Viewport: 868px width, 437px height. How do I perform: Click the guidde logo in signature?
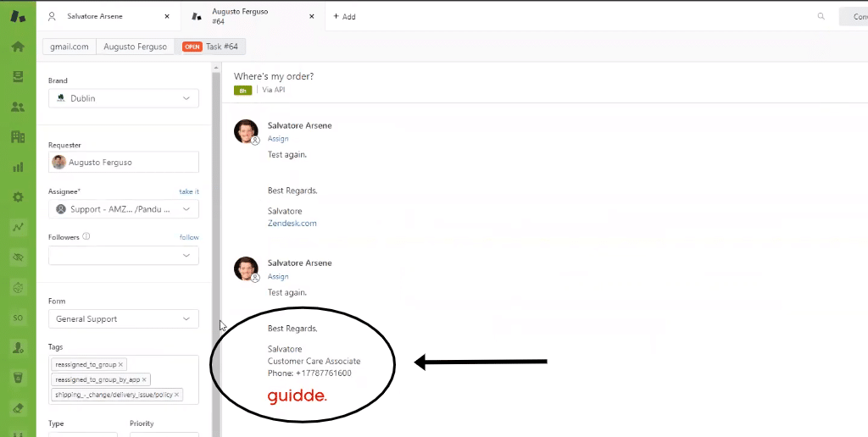(x=298, y=396)
